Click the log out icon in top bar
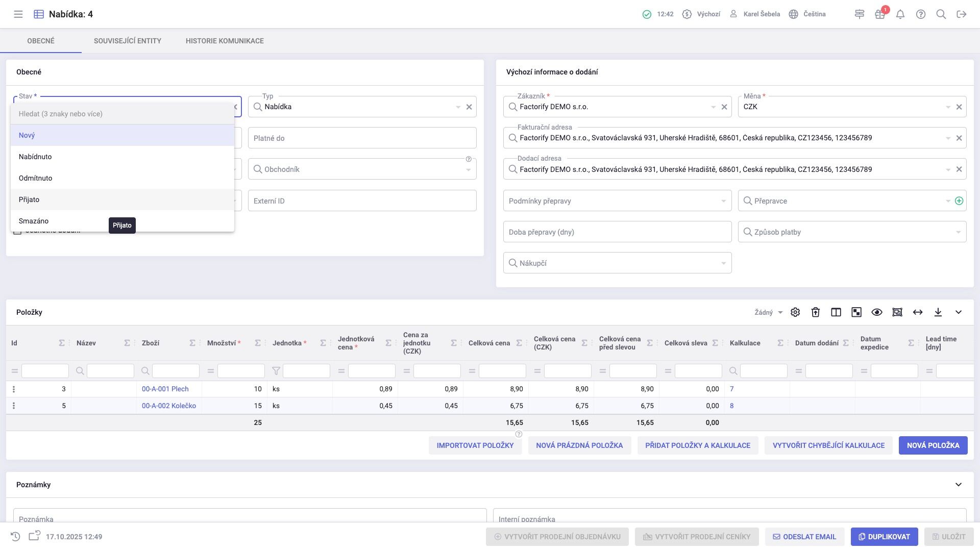This screenshot has height=551, width=980. click(x=962, y=14)
